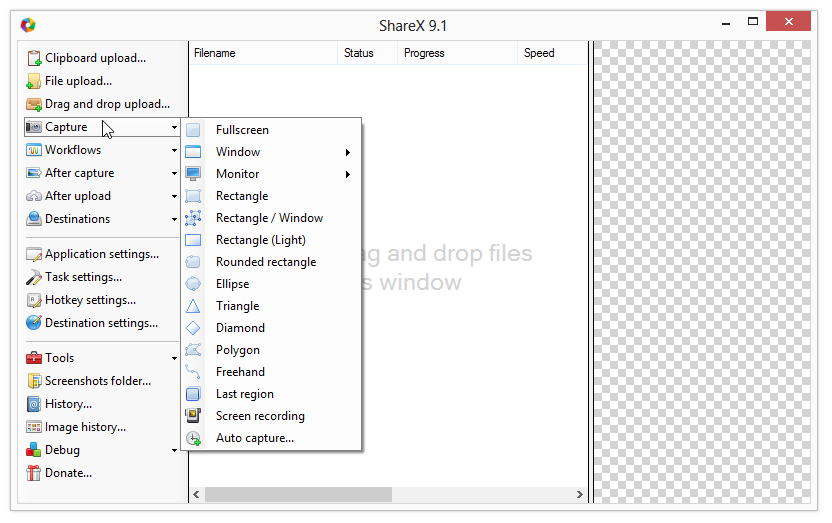Screen dimensions: 832x523
Task: Open the Window submenu arrow
Action: [x=348, y=152]
